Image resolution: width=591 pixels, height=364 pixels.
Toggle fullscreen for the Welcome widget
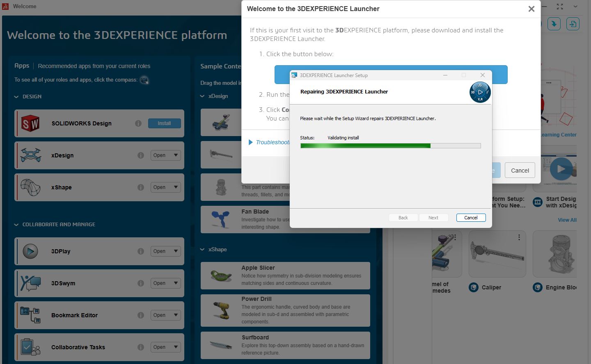tap(560, 7)
